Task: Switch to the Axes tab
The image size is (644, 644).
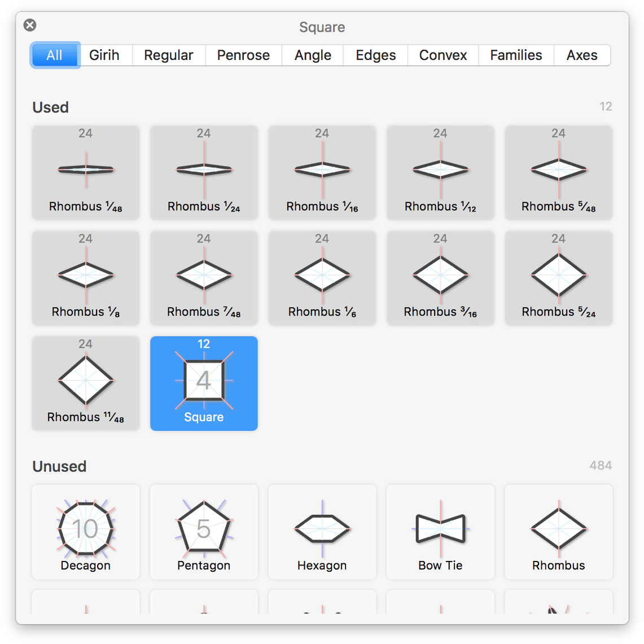Action: coord(582,55)
